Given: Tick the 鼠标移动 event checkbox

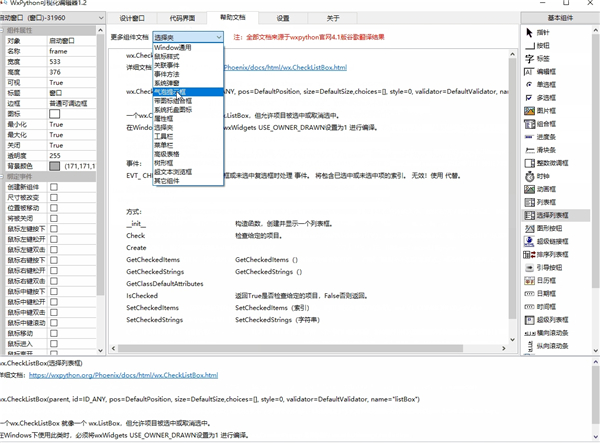Looking at the screenshot, I should tap(54, 333).
